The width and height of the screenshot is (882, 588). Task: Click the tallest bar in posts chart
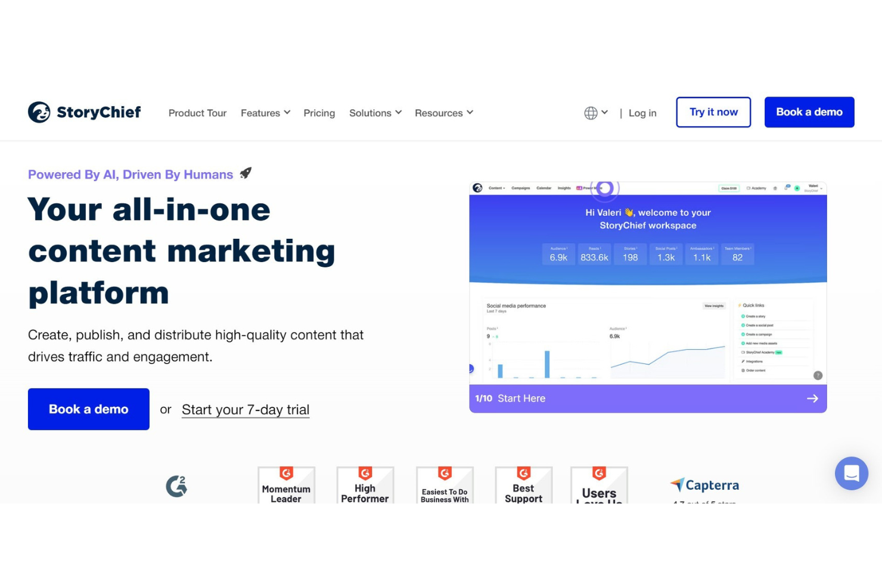click(547, 364)
